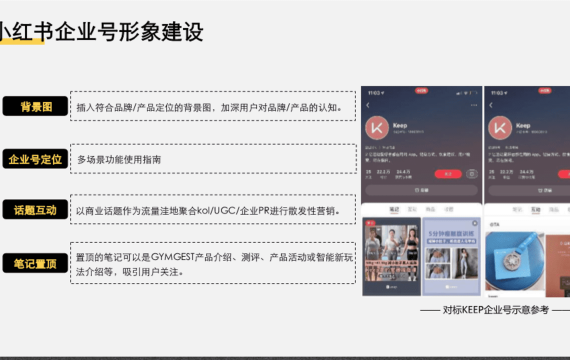570x360 pixels.
Task: Click the message icon beside the red follow button
Action: point(471,174)
